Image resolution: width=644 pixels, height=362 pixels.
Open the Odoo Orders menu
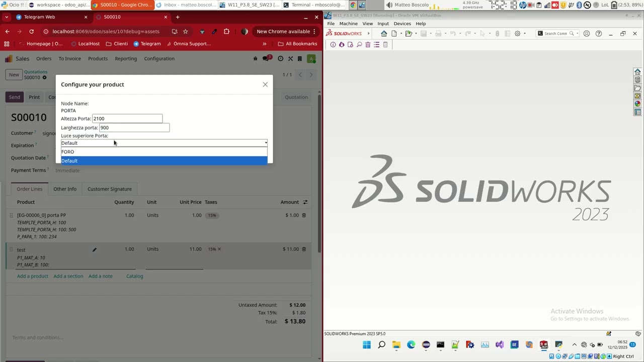(44, 59)
